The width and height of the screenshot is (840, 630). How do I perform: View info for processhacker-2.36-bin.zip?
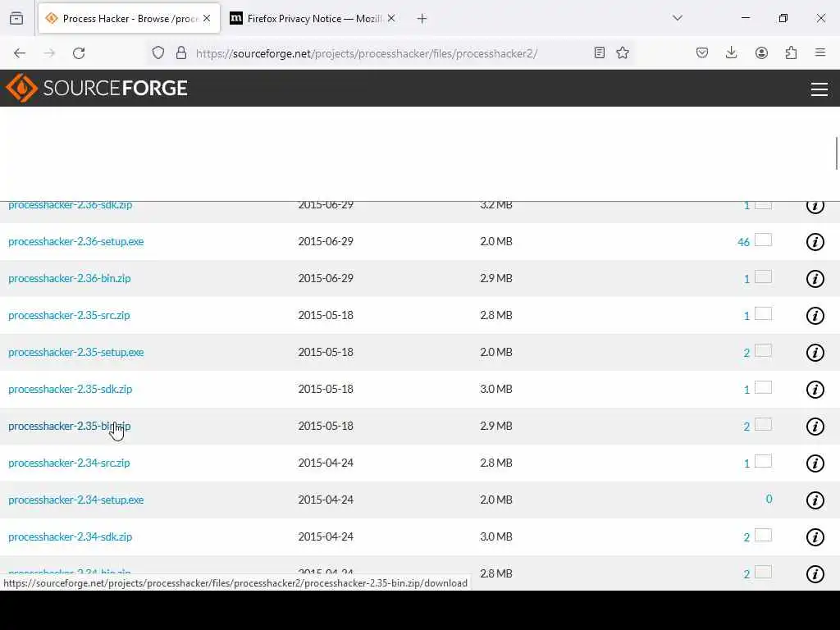(815, 279)
